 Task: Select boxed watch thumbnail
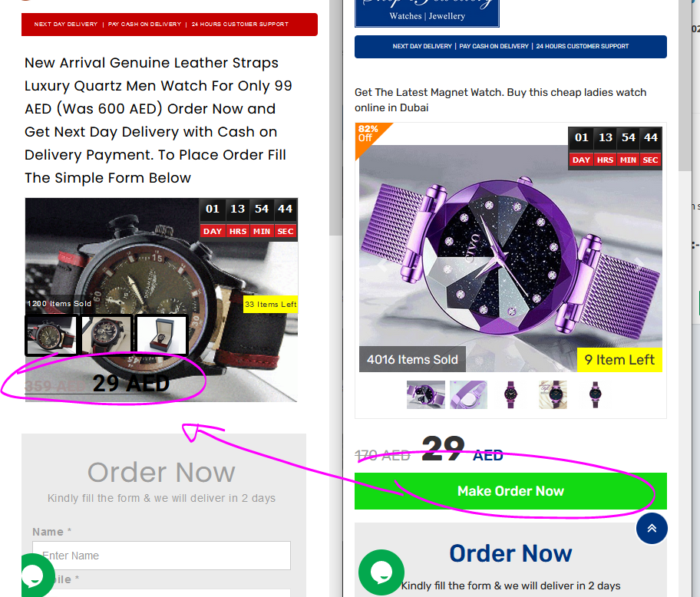point(161,335)
